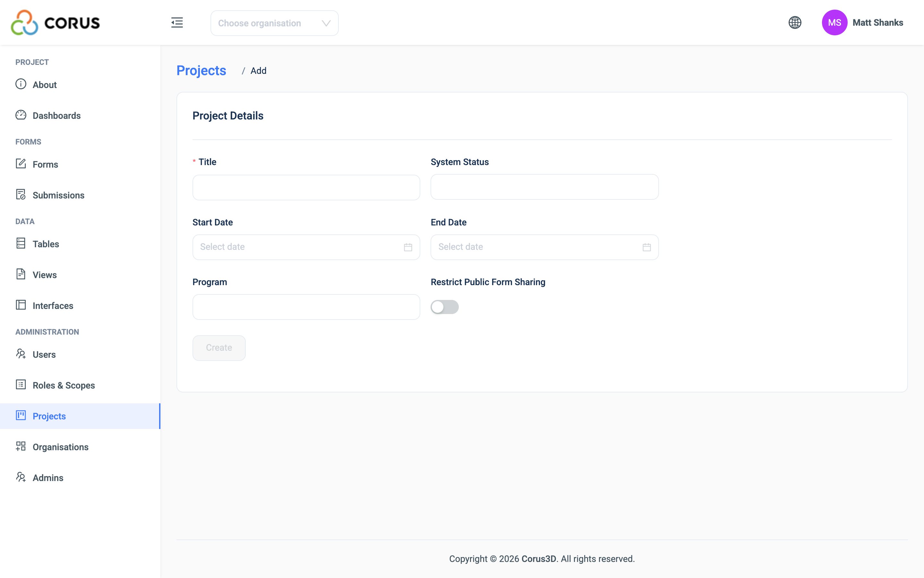Click the Roles & Scopes list icon
The image size is (924, 578).
[x=21, y=385]
